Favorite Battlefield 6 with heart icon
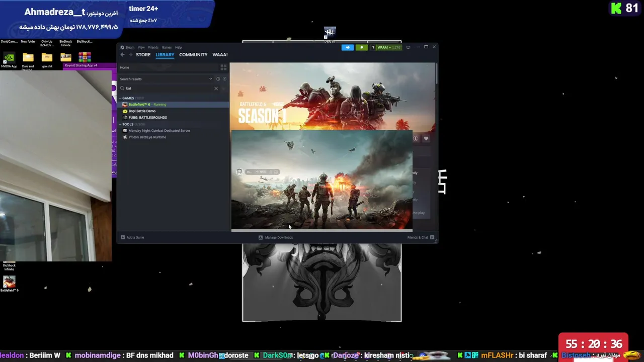This screenshot has height=362, width=644. (426, 138)
